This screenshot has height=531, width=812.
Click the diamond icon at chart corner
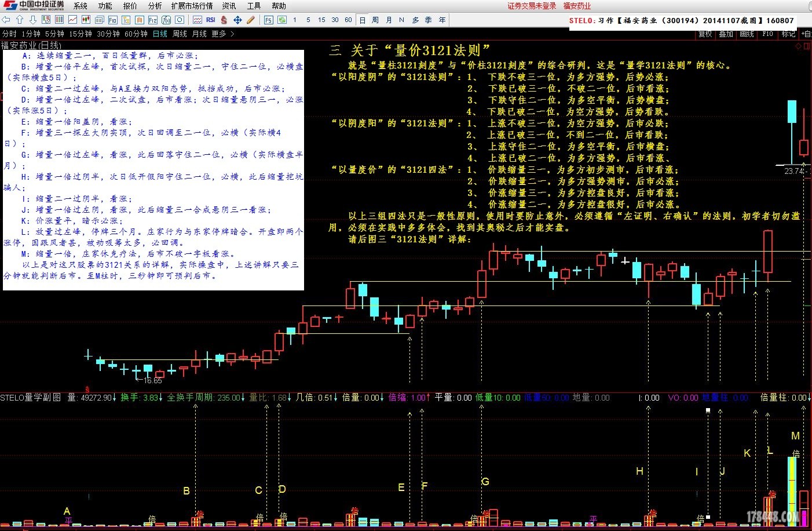(x=799, y=46)
